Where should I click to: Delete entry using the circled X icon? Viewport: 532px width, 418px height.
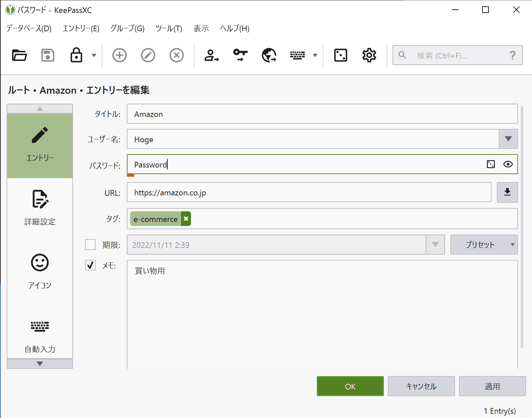pos(177,55)
